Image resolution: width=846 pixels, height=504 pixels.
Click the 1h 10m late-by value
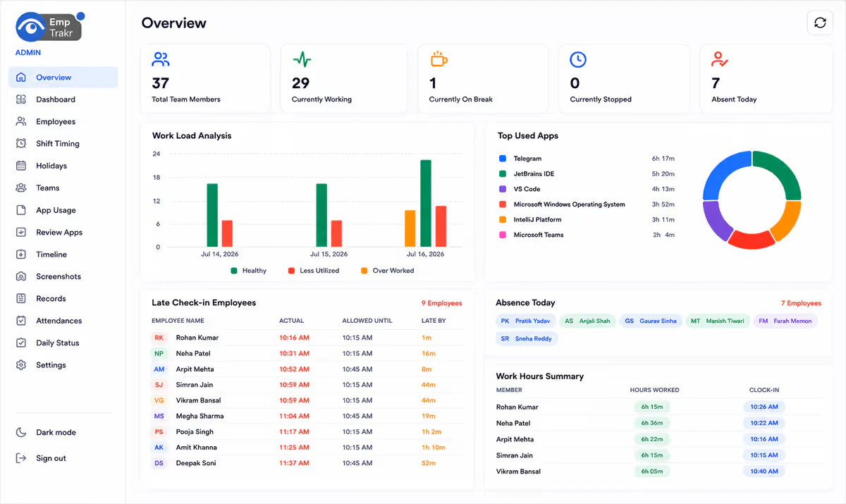point(434,448)
